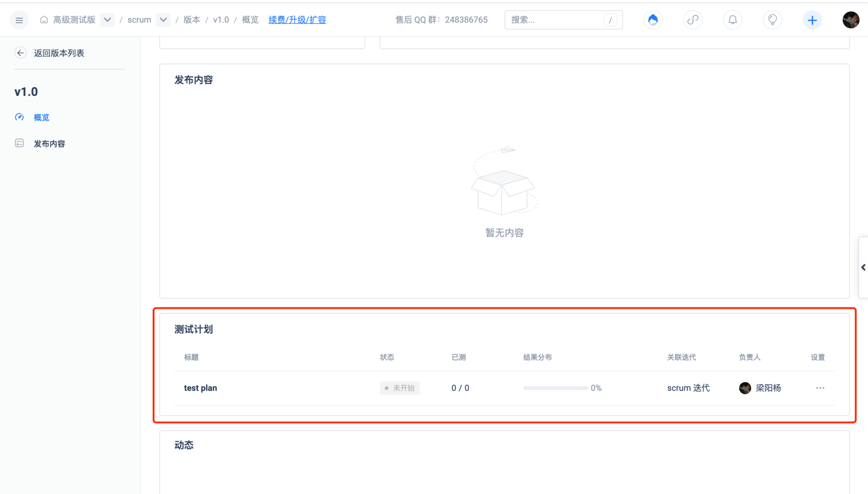
Task: Click the link chain icon in header
Action: [693, 20]
